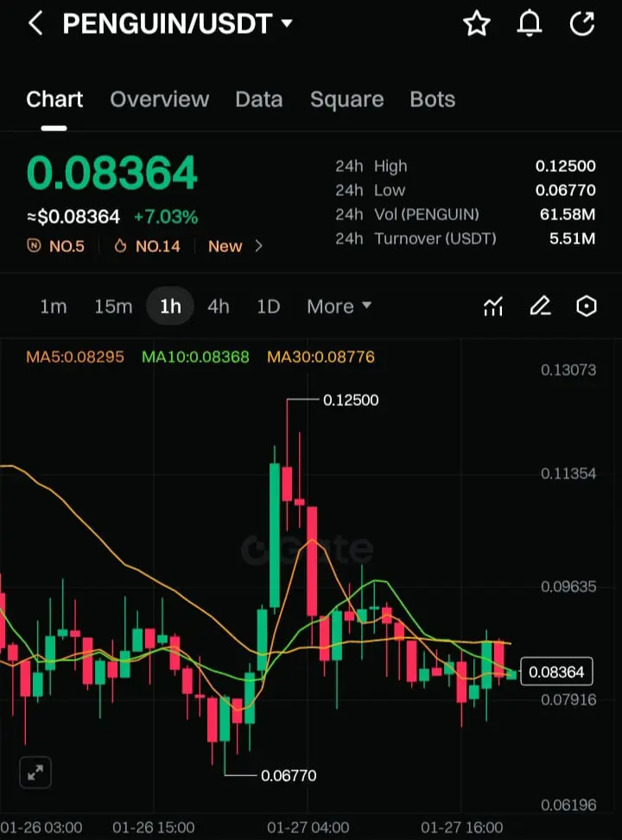Tap the large 0.08364 price figure
Screen dimensions: 622x840
112,173
